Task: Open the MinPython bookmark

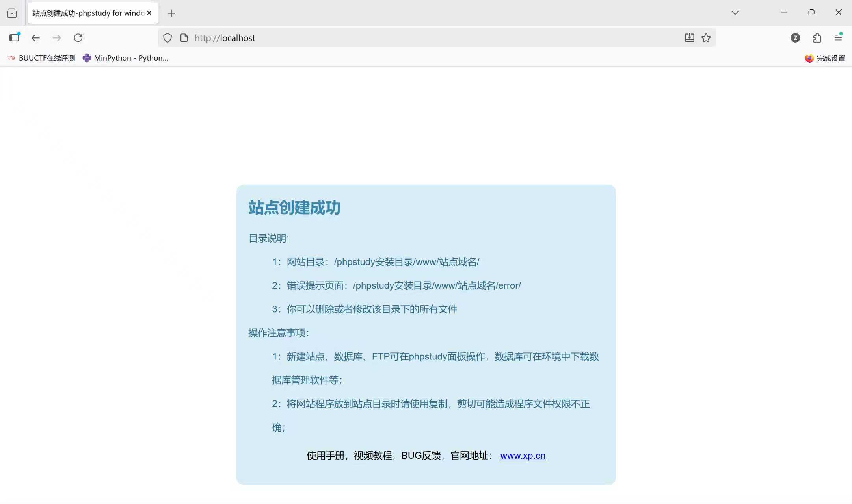Action: pos(125,57)
